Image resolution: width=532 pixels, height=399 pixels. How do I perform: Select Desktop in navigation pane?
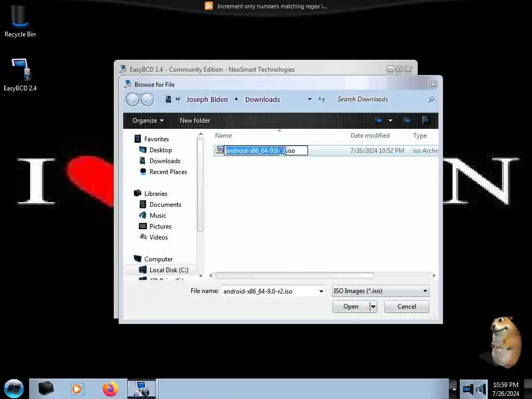[x=161, y=150]
